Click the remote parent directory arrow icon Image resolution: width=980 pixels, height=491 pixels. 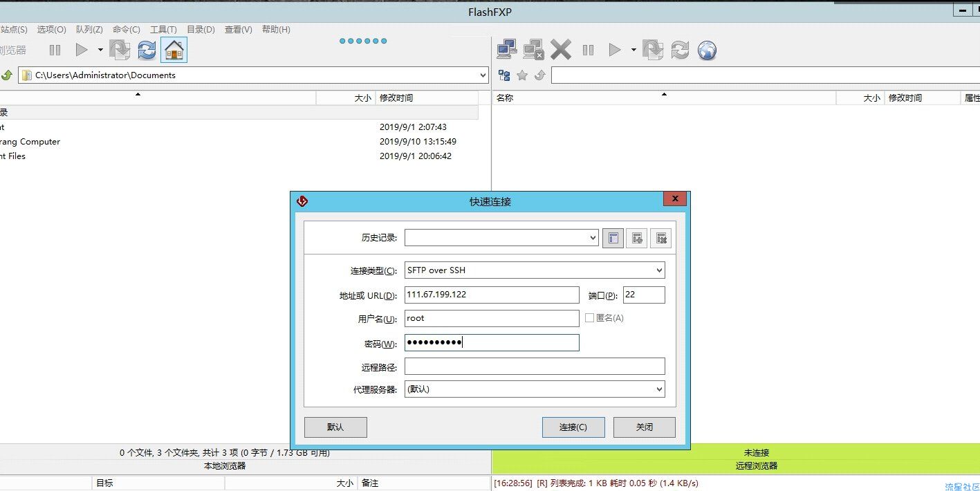[540, 75]
